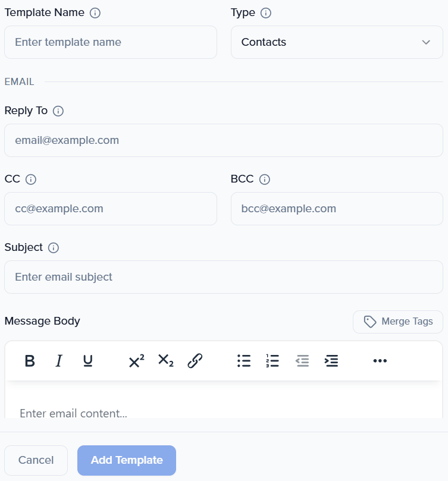
Task: Apply bold formatting in message body
Action: [30, 360]
